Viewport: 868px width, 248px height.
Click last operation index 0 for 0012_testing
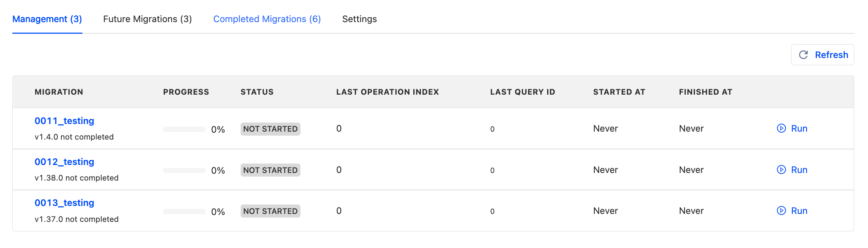(x=339, y=170)
